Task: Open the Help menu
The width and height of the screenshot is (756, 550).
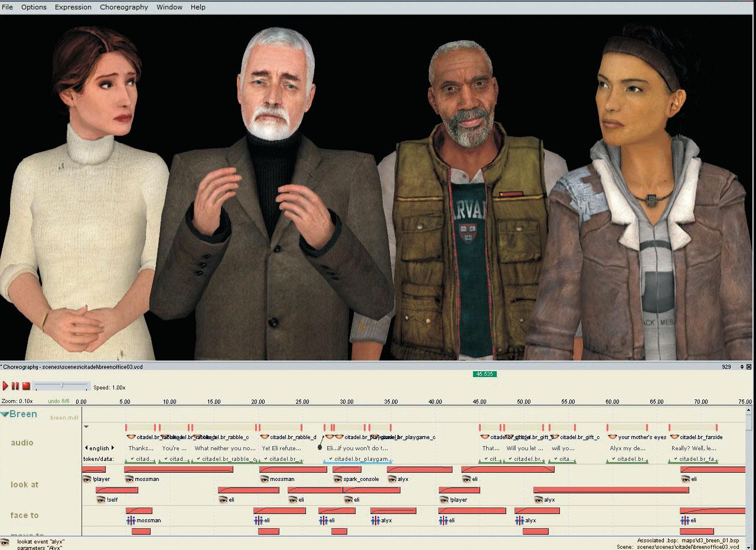Action: 198,7
